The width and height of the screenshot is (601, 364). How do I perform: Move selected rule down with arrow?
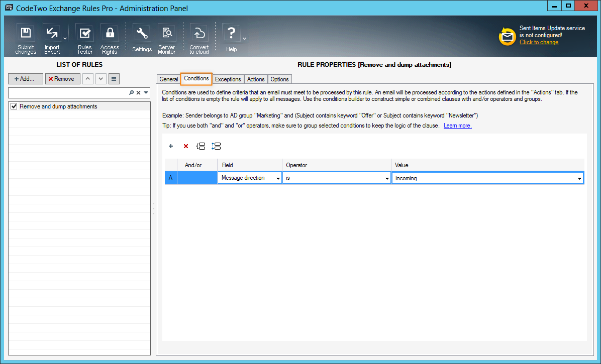coord(101,79)
